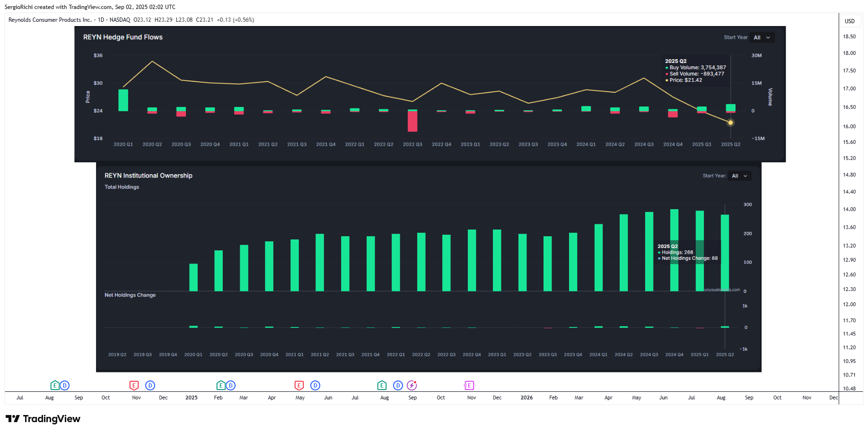
Task: Click the tall green buy bar at 2020 Q1
Action: 123,100
